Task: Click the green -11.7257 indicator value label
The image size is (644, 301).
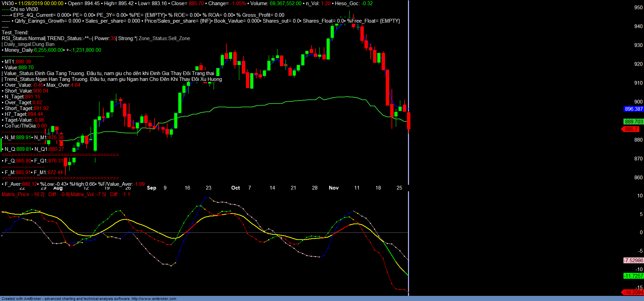Action: click(x=633, y=276)
